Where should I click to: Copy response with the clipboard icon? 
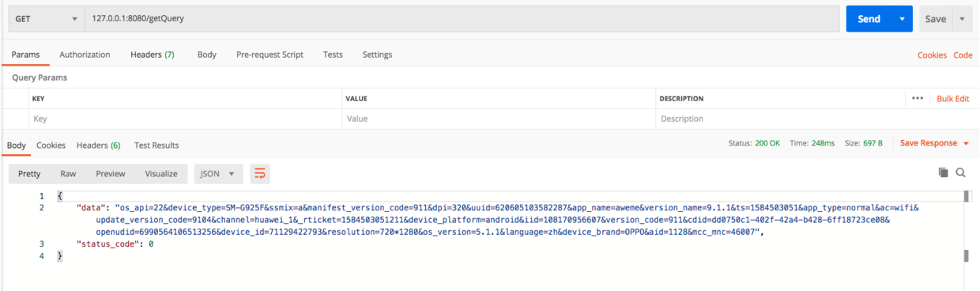[943, 172]
